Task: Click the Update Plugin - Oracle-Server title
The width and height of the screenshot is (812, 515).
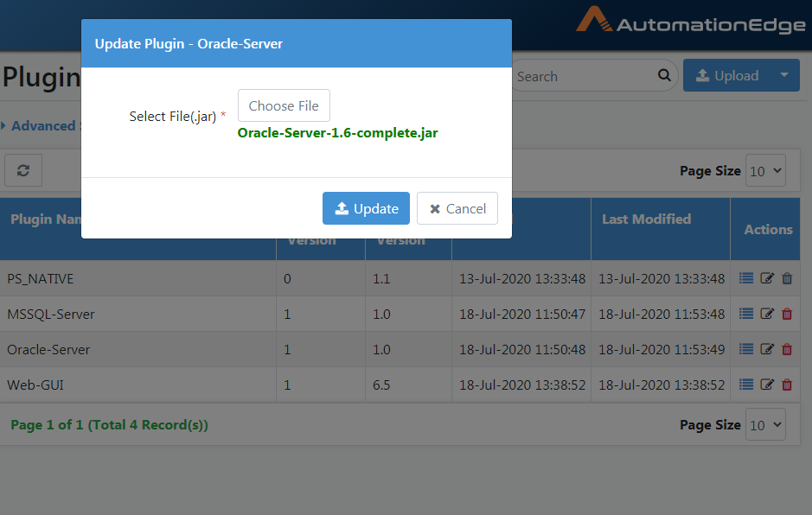Action: 189,43
